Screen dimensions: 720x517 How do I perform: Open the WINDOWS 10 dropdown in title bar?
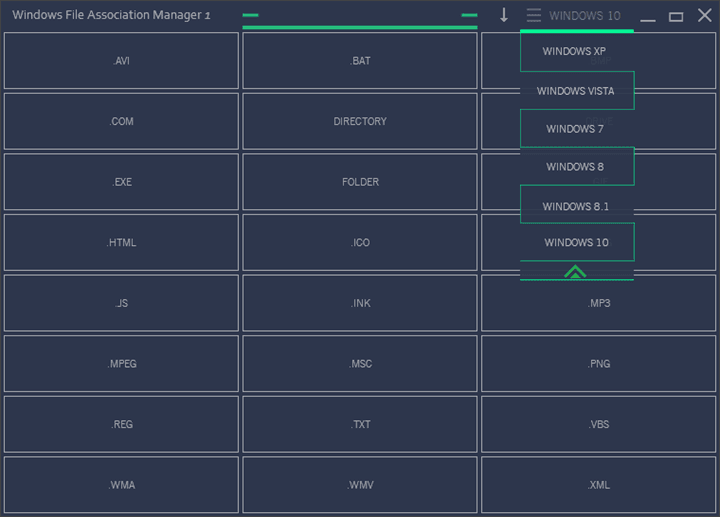(x=585, y=16)
